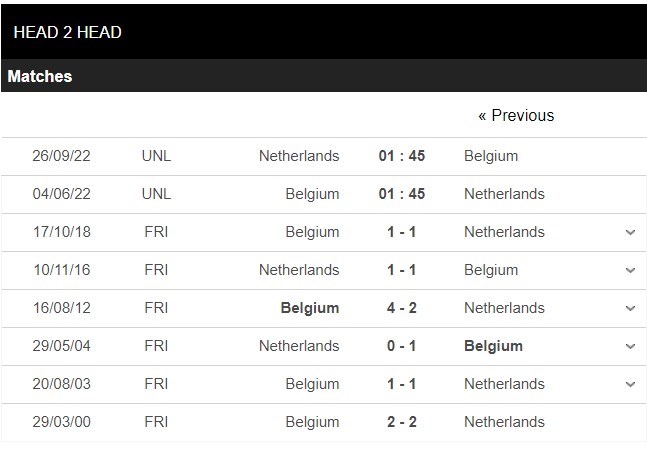This screenshot has height=452, width=647.
Task: Select bold Belgium in the 29/05/04 row
Action: click(x=493, y=346)
